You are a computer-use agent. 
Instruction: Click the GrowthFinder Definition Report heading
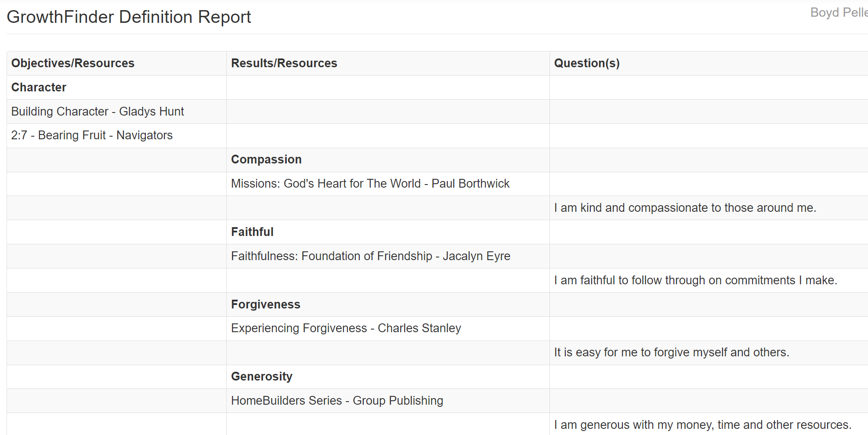point(129,17)
